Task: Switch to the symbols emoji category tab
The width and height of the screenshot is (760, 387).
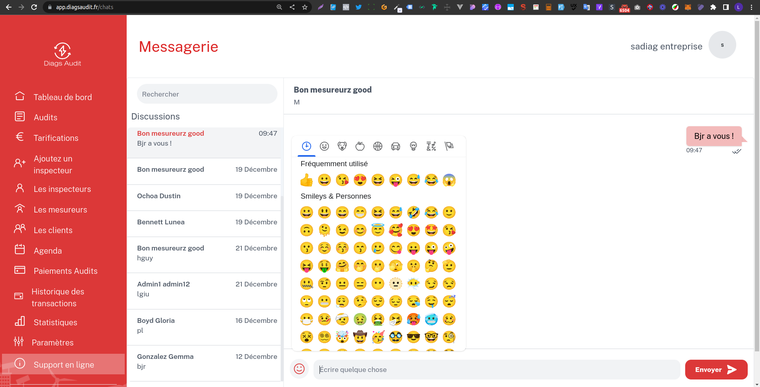Action: [x=431, y=146]
